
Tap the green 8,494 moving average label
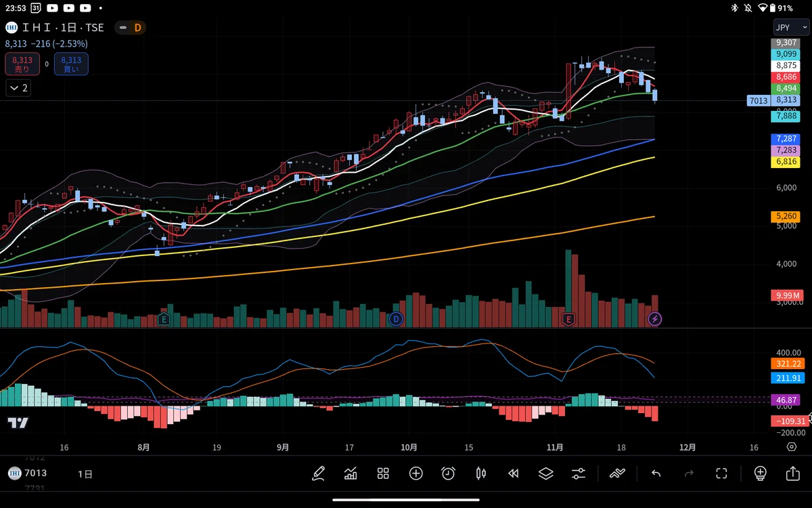click(x=786, y=89)
